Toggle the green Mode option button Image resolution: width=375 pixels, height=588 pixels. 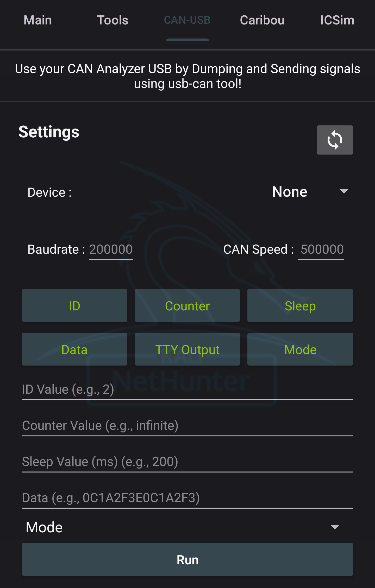300,349
